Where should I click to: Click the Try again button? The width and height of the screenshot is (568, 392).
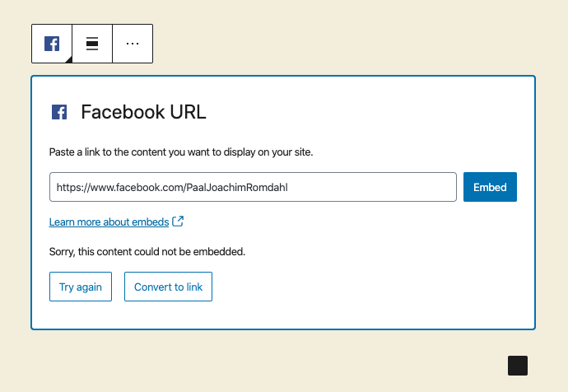click(x=81, y=287)
